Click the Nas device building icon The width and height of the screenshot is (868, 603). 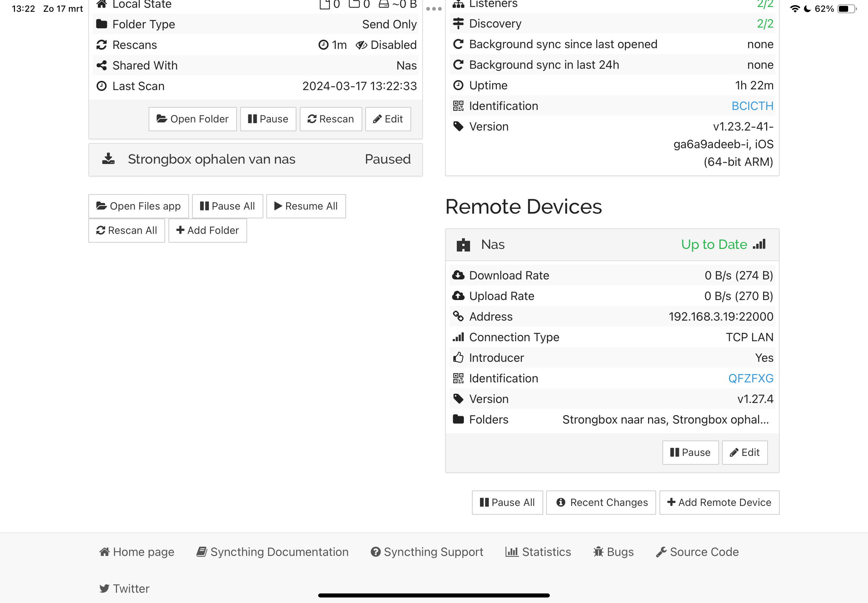(x=463, y=245)
